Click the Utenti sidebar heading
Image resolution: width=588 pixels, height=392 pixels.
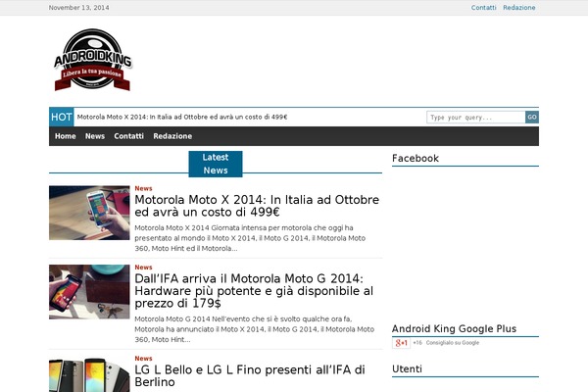(408, 369)
